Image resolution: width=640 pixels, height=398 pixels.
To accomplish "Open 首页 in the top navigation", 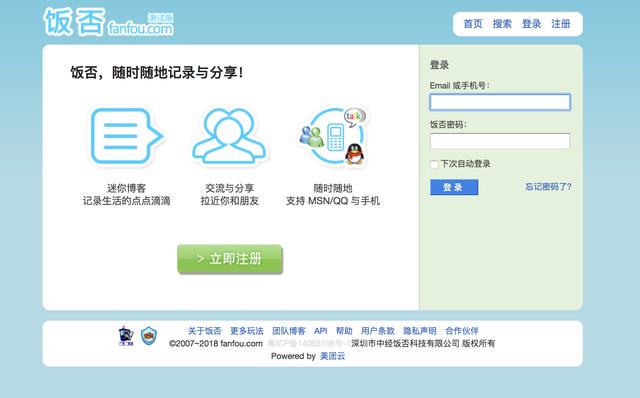I will tap(473, 24).
